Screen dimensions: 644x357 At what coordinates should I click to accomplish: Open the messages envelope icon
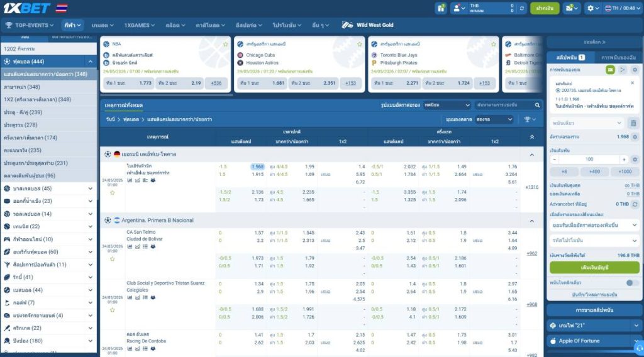(x=571, y=8)
